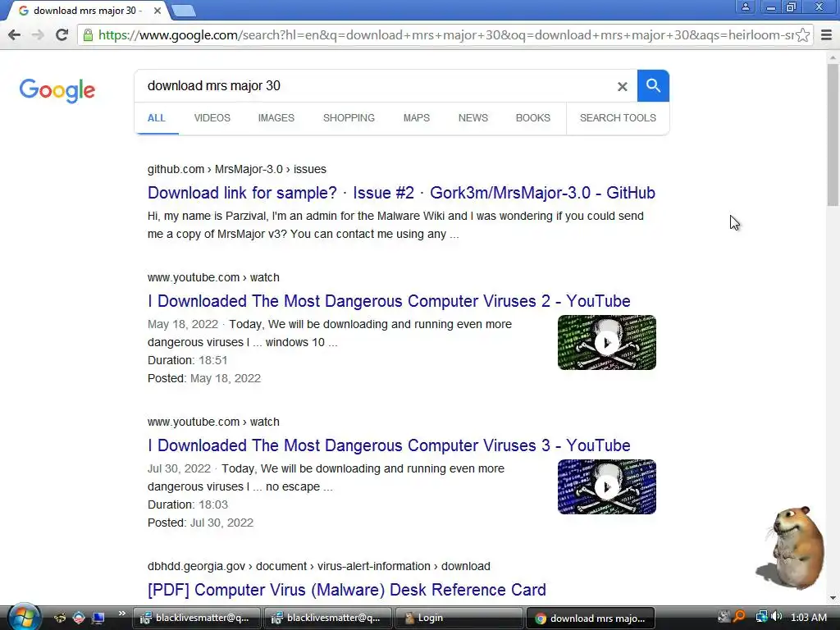Image resolution: width=840 pixels, height=630 pixels.
Task: Switch to the IMAGES tab
Action: pos(276,118)
